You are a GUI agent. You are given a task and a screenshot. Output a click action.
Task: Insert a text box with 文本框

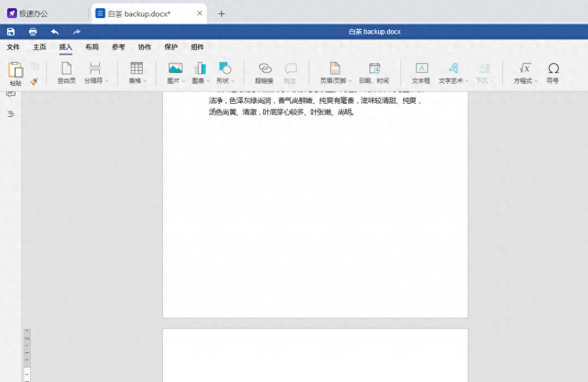[421, 73]
